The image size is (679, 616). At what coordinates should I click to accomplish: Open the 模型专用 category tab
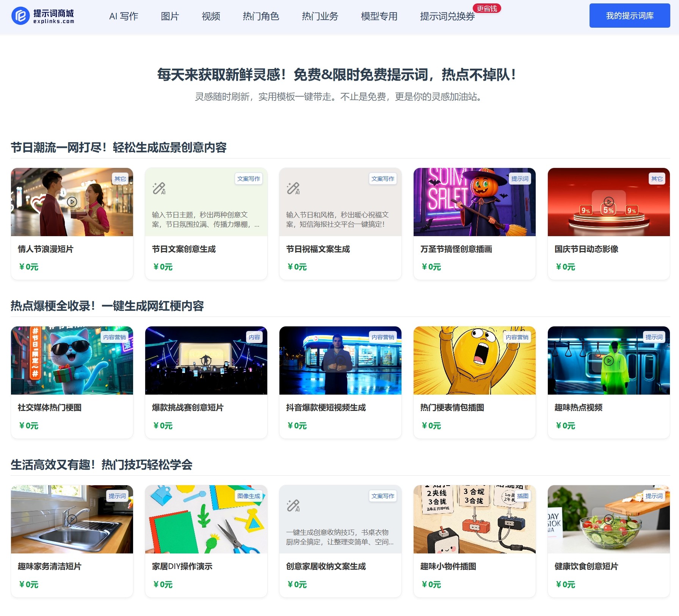(x=379, y=16)
